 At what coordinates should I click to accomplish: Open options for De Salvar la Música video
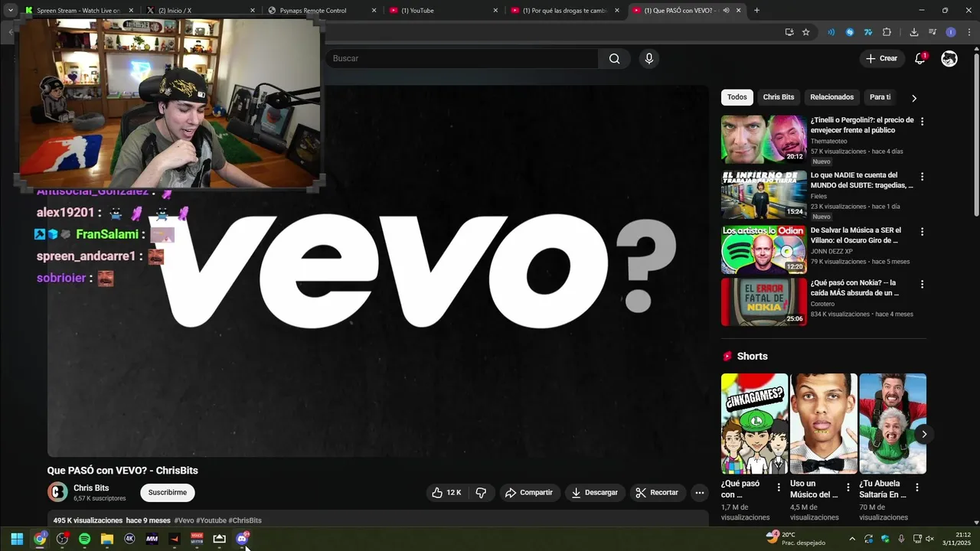click(922, 231)
